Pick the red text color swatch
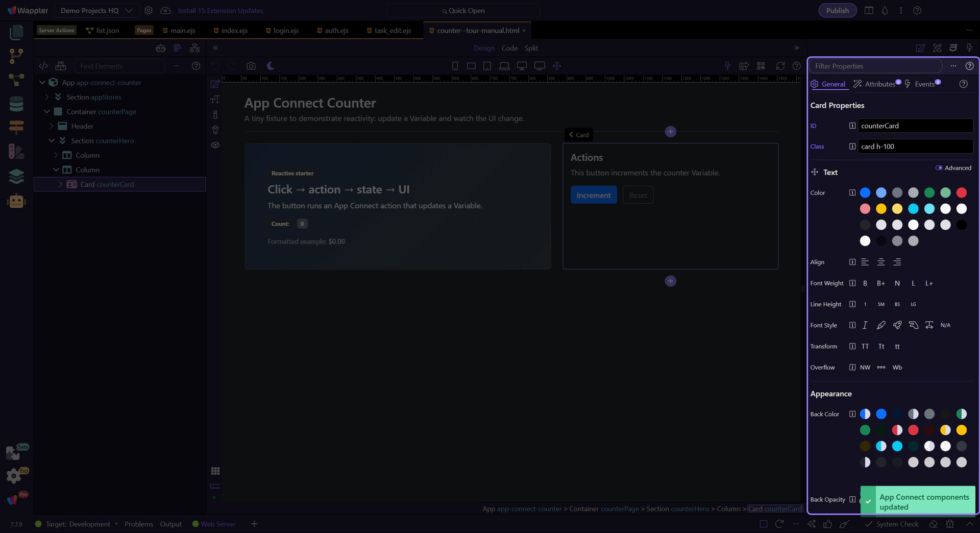Screen dimensions: 980x533 [961, 192]
